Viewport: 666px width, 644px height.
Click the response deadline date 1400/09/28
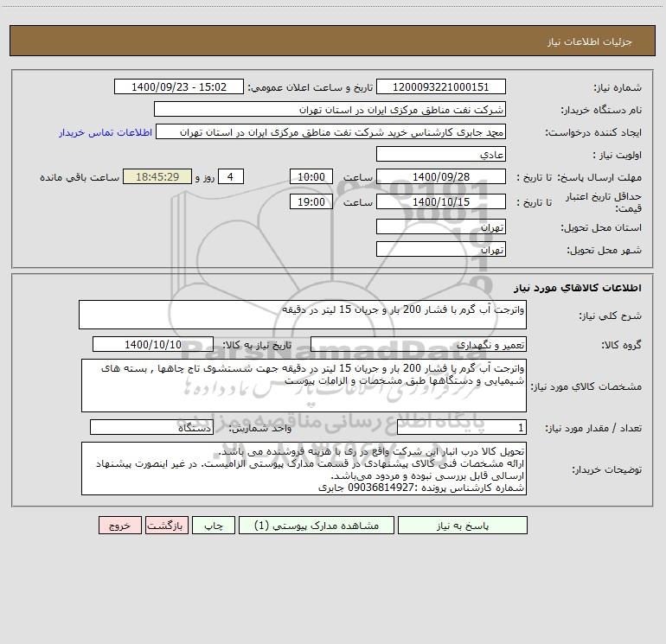coord(441,176)
